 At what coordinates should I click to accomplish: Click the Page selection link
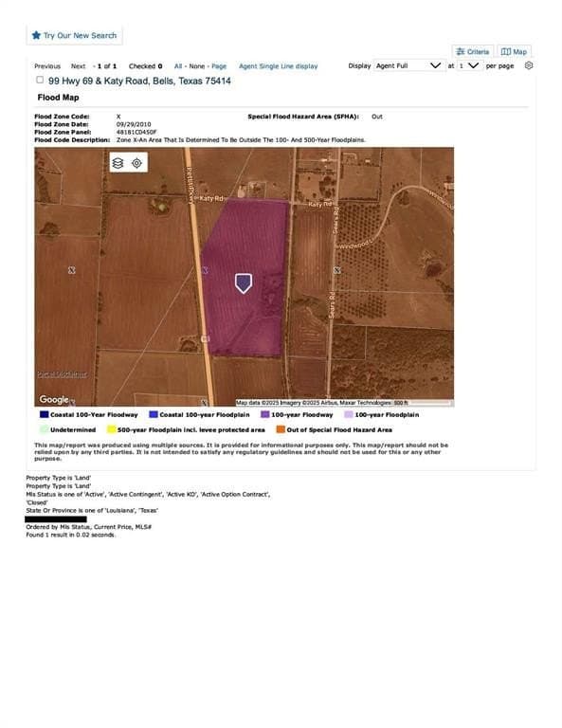[219, 66]
